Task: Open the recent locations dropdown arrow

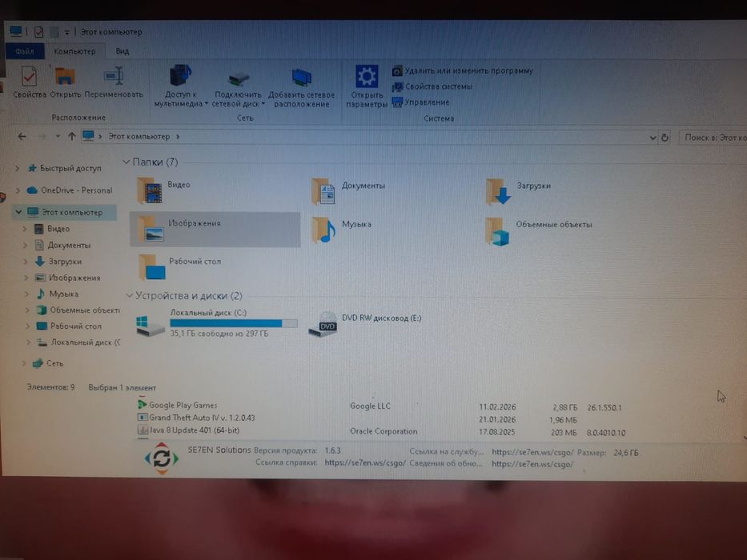Action: 58,137
